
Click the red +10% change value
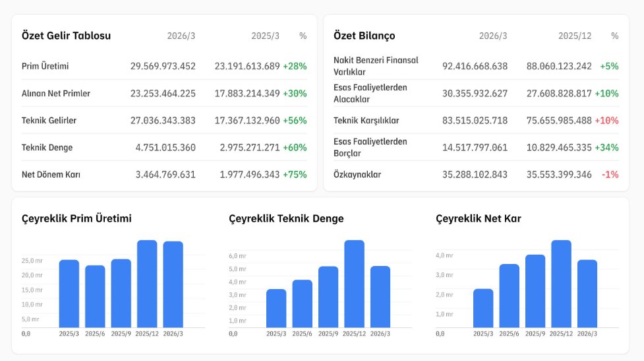coord(606,121)
